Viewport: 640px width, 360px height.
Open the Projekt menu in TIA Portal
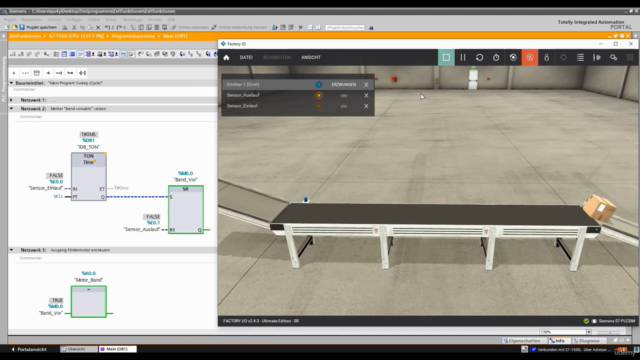[10, 20]
